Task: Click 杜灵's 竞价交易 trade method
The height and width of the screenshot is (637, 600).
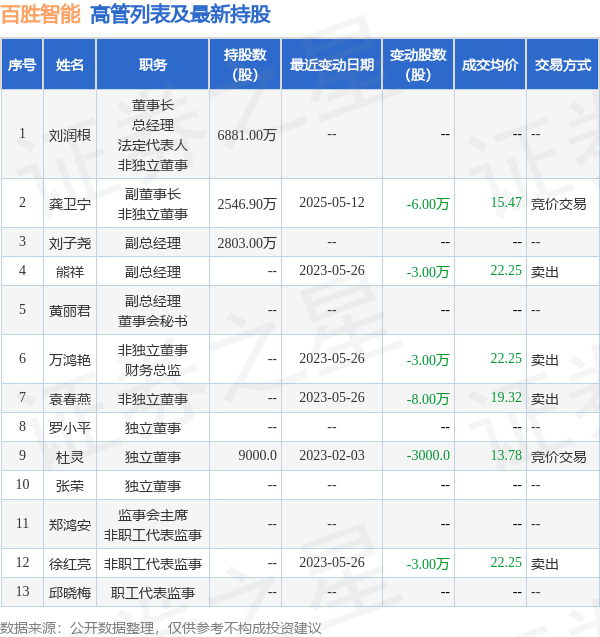Action: tap(559, 457)
